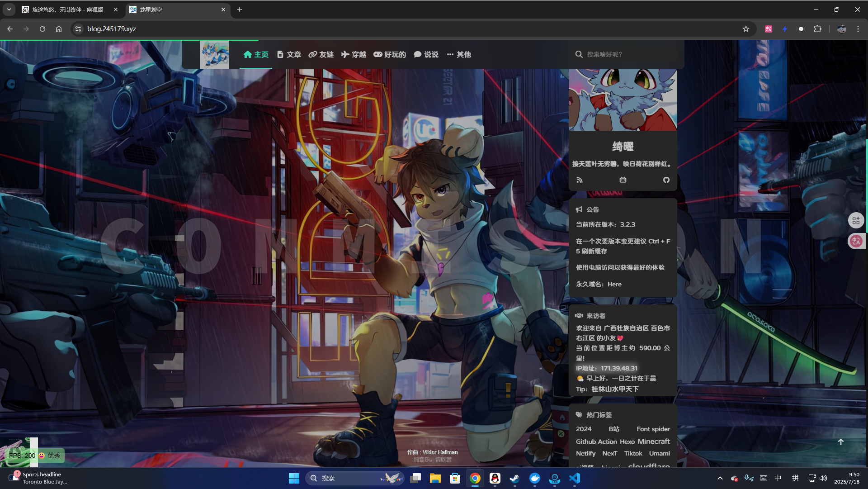This screenshot has height=489, width=868.
Task: Click the blog logo avatar in navbar
Action: click(x=214, y=54)
